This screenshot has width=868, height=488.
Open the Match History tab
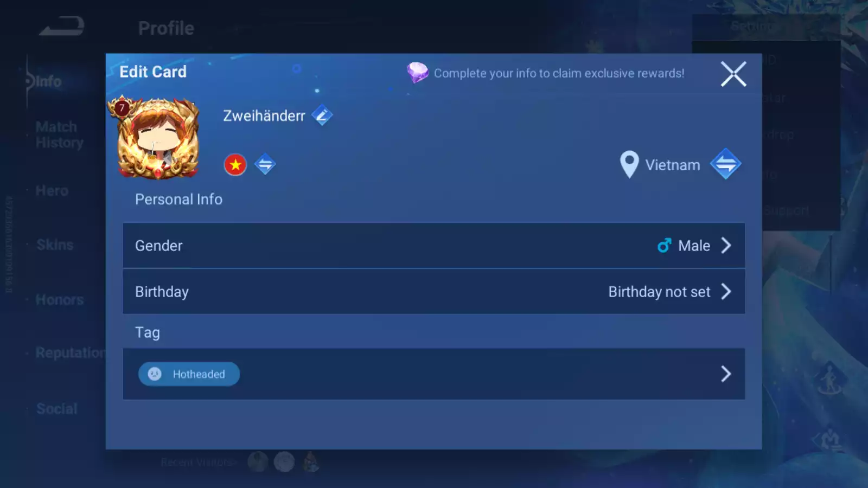pos(59,134)
